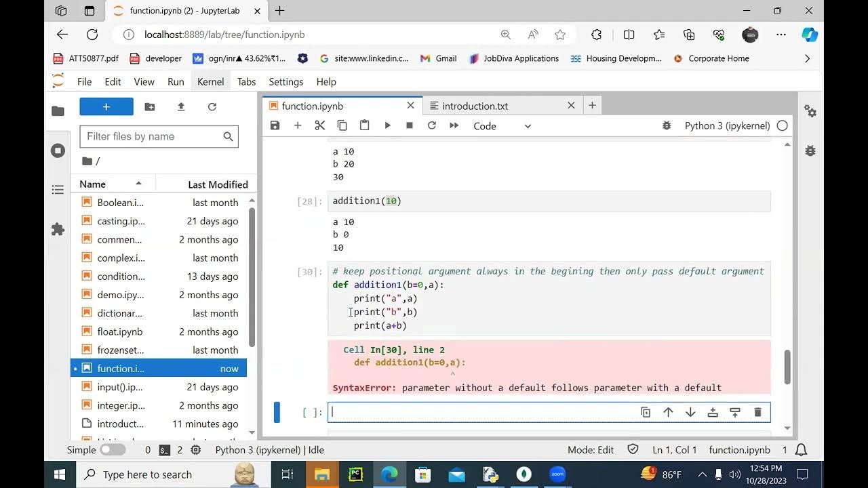868x488 pixels.
Task: Click the Ln 1, Col 1 status item
Action: 675,450
